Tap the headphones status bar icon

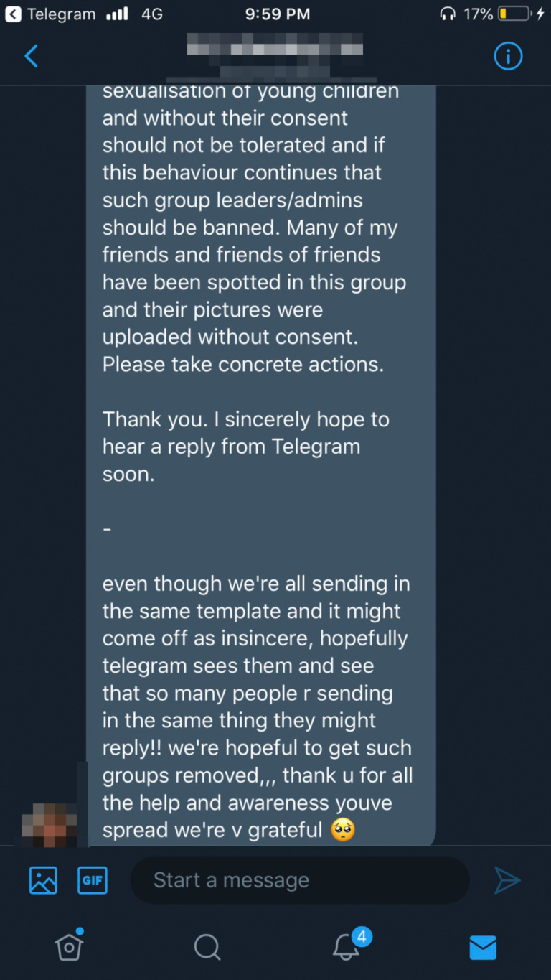tap(449, 12)
